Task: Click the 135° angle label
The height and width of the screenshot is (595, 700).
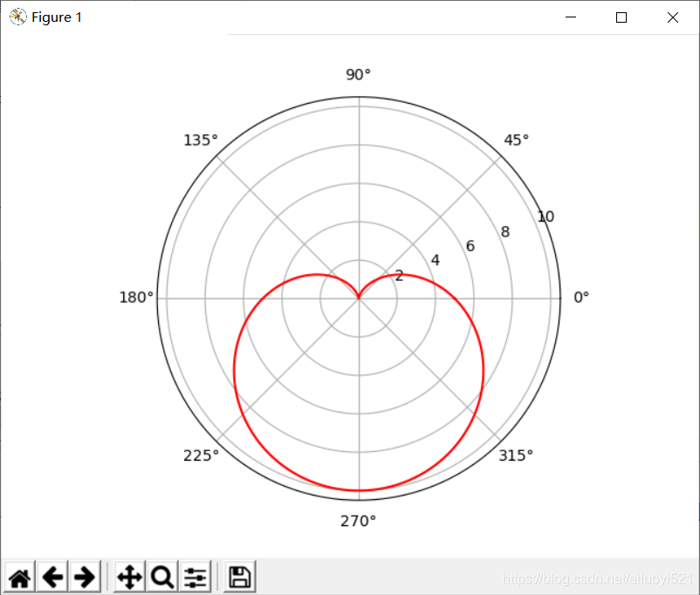Action: (201, 140)
